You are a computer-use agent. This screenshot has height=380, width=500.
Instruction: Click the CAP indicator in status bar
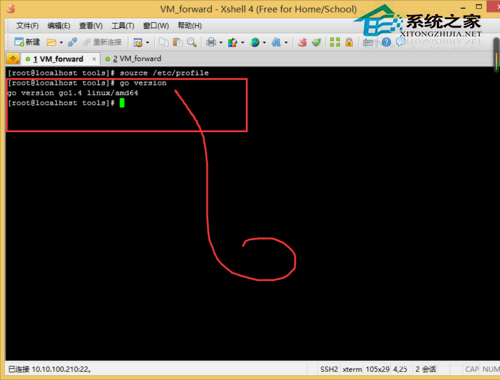(472, 369)
